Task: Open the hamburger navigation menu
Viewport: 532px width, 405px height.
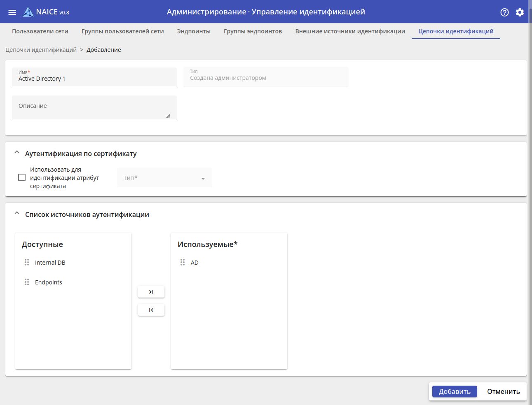Action: (x=12, y=12)
